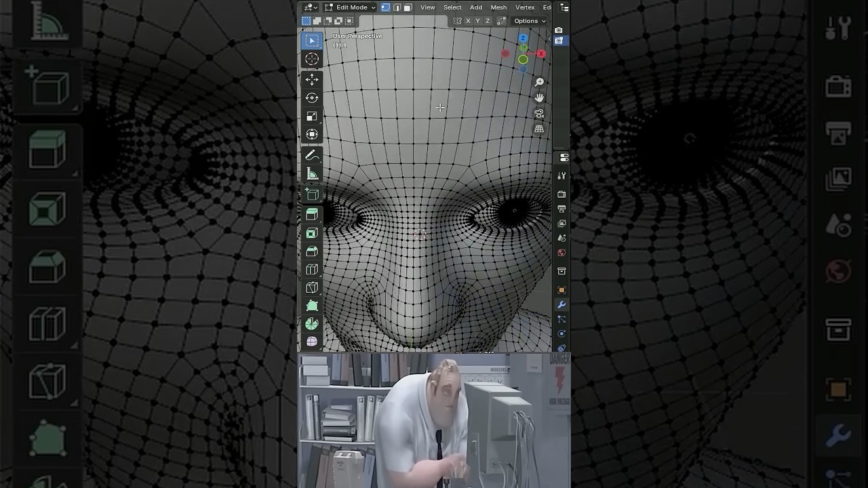This screenshot has height=488, width=868.
Task: Open the Select menu
Action: [452, 7]
